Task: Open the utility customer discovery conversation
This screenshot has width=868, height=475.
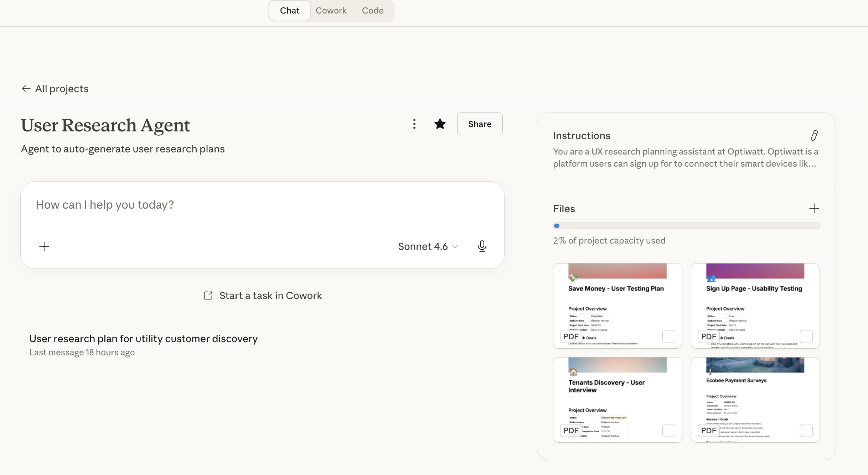Action: (143, 339)
